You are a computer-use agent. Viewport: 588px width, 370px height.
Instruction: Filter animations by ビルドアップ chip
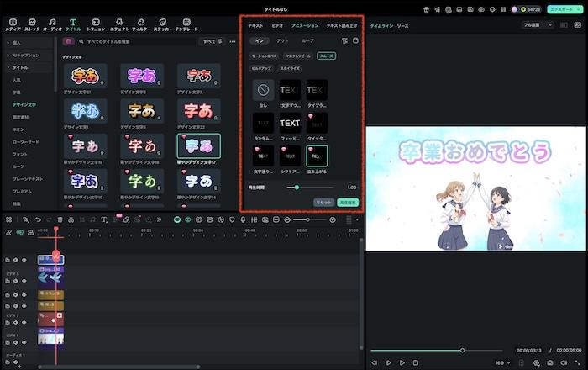coord(261,68)
